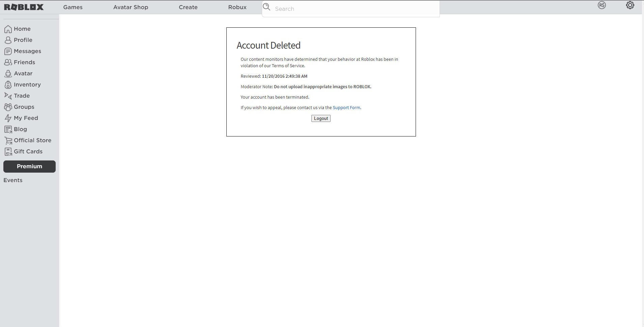Click the Trade arrows icon
The image size is (644, 327).
8,96
